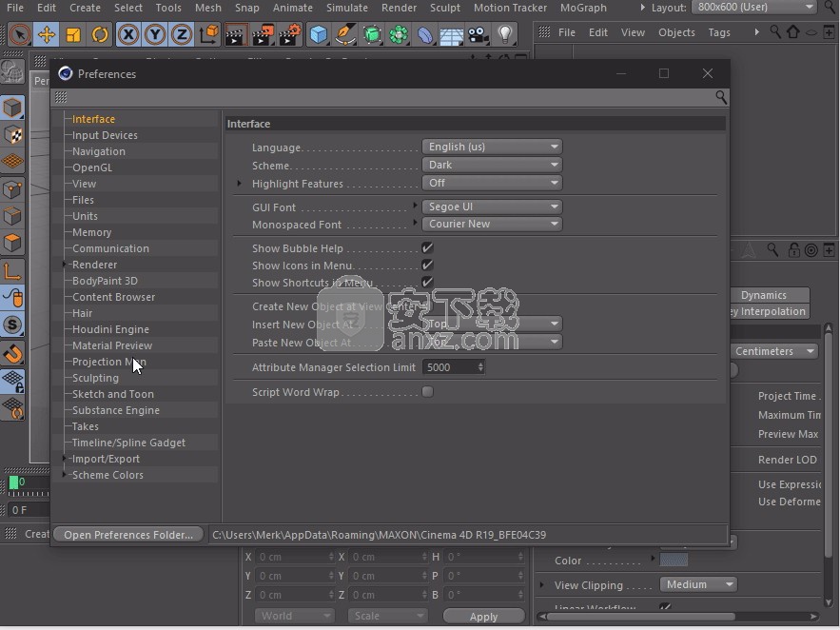Switch to Texture mode in left toolbar
The height and width of the screenshot is (630, 840).
(13, 135)
